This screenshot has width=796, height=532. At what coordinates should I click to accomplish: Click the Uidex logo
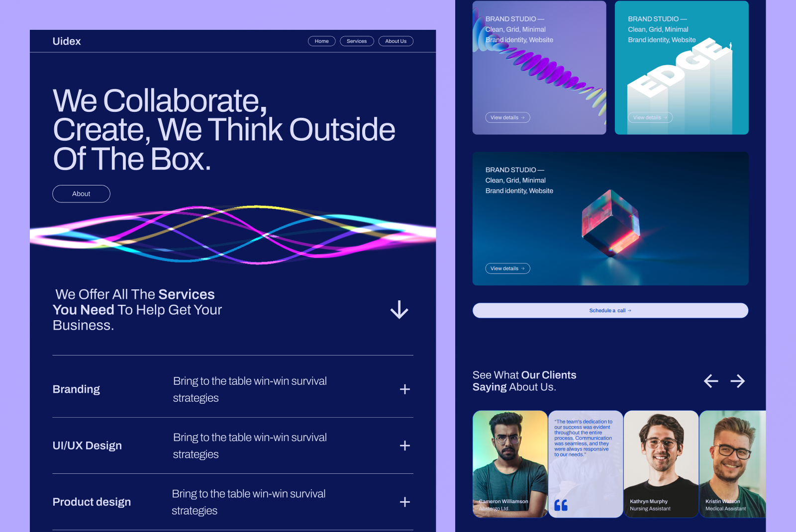click(x=67, y=41)
